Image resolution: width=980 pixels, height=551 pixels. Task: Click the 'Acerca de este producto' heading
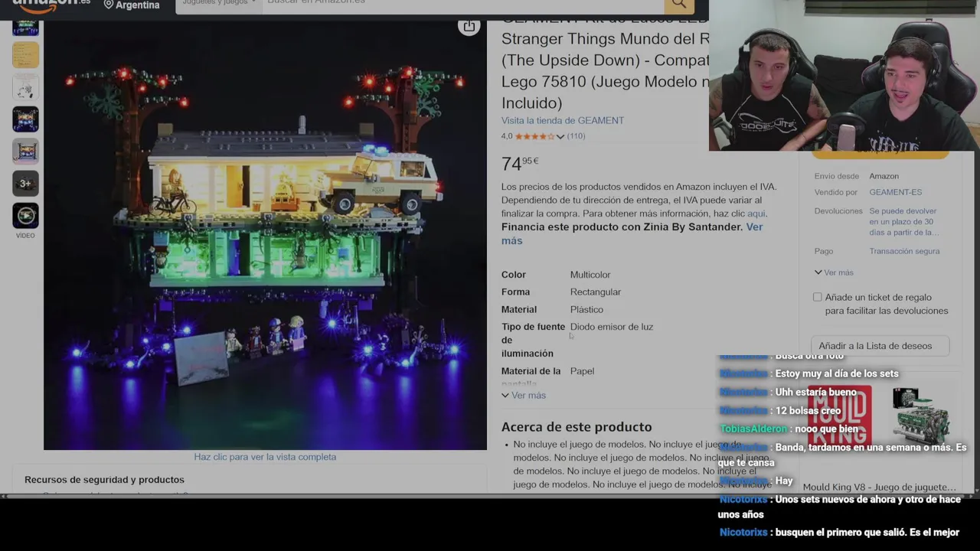pos(577,427)
